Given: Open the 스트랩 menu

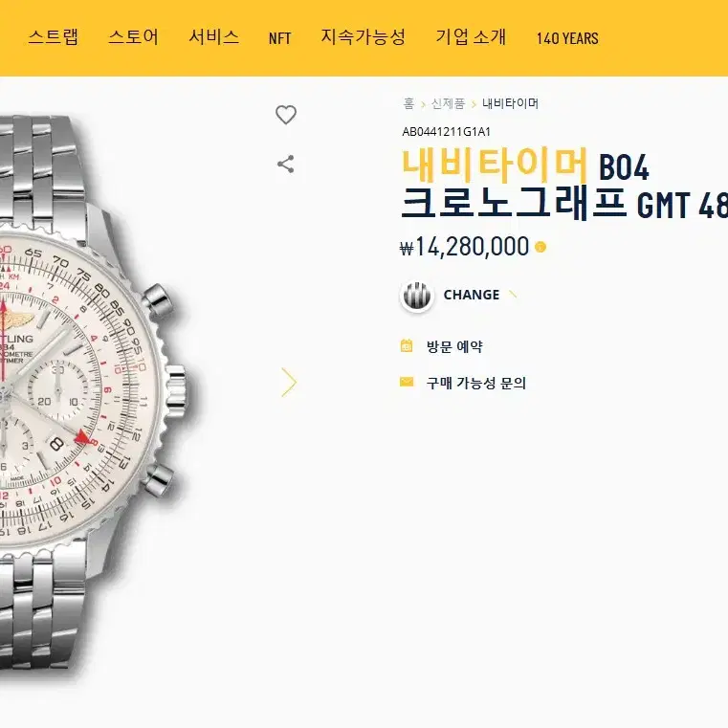Looking at the screenshot, I should point(54,37).
